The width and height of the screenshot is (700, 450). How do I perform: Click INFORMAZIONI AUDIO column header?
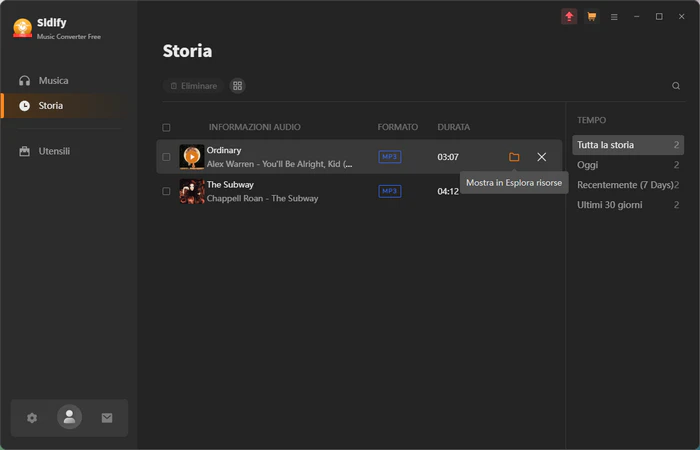254,127
